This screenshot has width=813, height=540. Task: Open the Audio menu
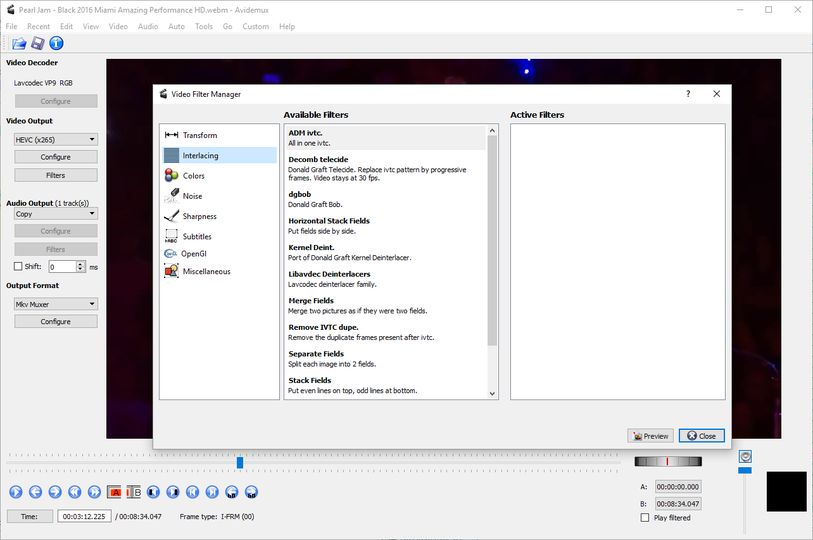(x=148, y=26)
